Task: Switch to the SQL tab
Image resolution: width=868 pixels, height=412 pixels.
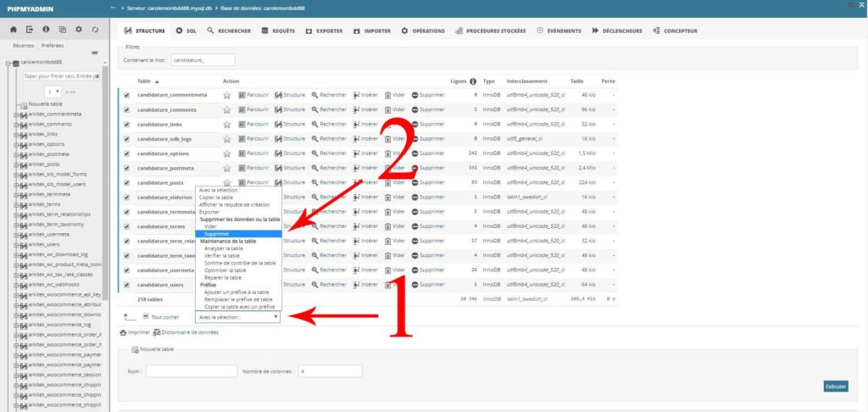Action: 186,31
